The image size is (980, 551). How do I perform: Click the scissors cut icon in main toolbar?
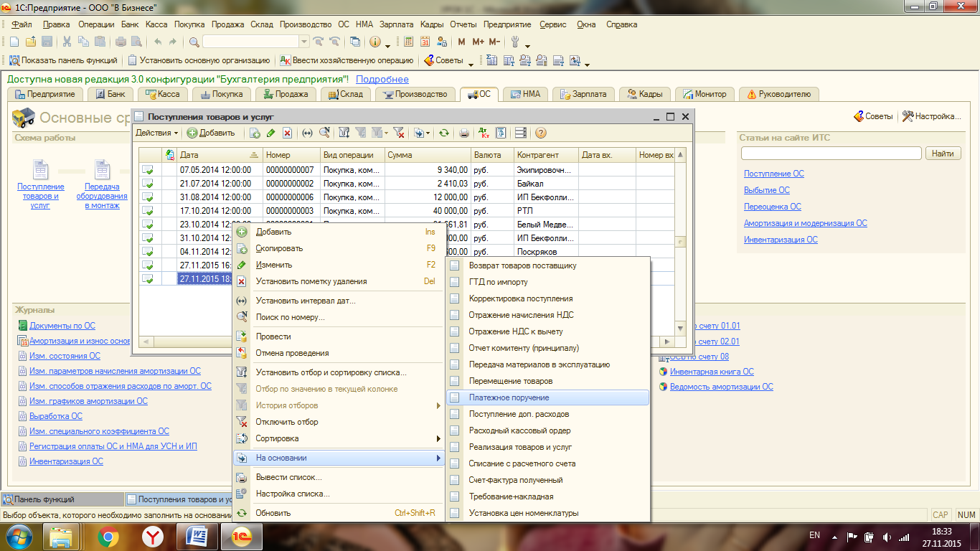pos(67,42)
